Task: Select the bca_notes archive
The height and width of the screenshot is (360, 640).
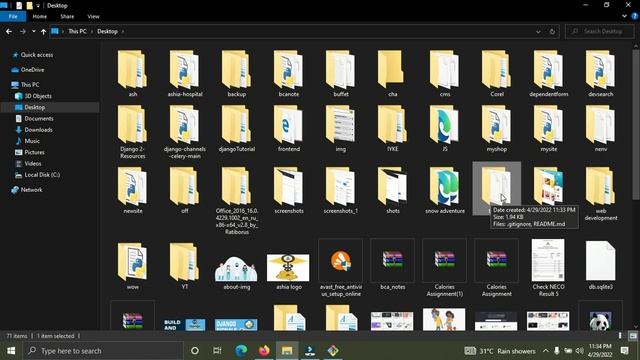Action: [x=392, y=264]
